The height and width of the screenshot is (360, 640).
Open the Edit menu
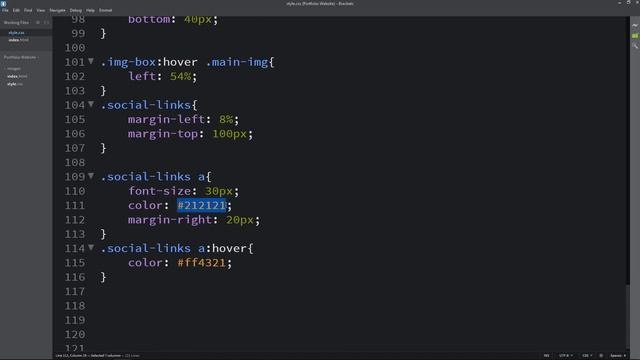coord(16,10)
